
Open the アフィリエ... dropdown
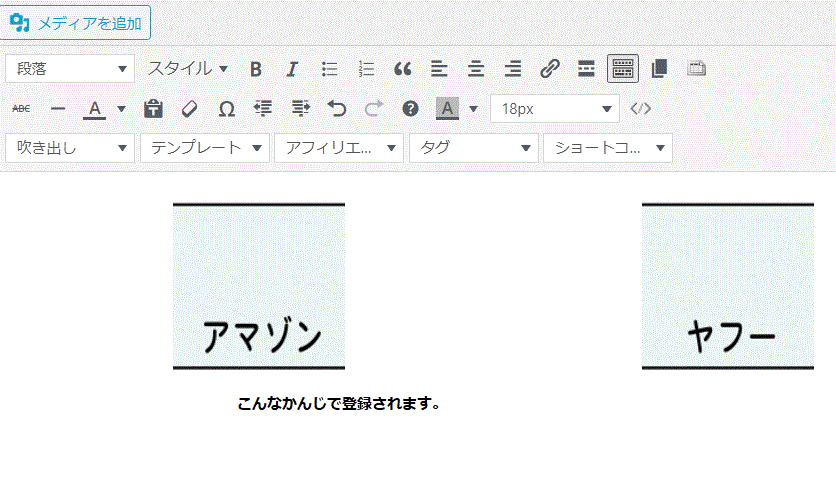tap(339, 148)
